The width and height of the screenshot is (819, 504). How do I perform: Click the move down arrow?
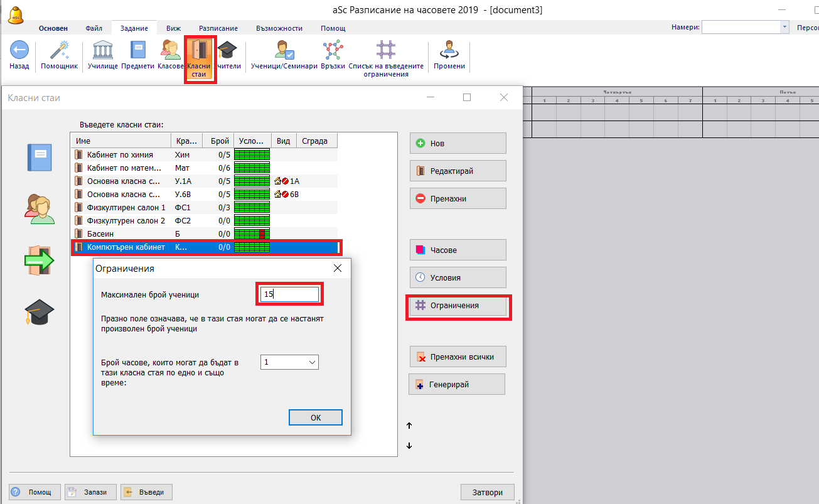(409, 446)
